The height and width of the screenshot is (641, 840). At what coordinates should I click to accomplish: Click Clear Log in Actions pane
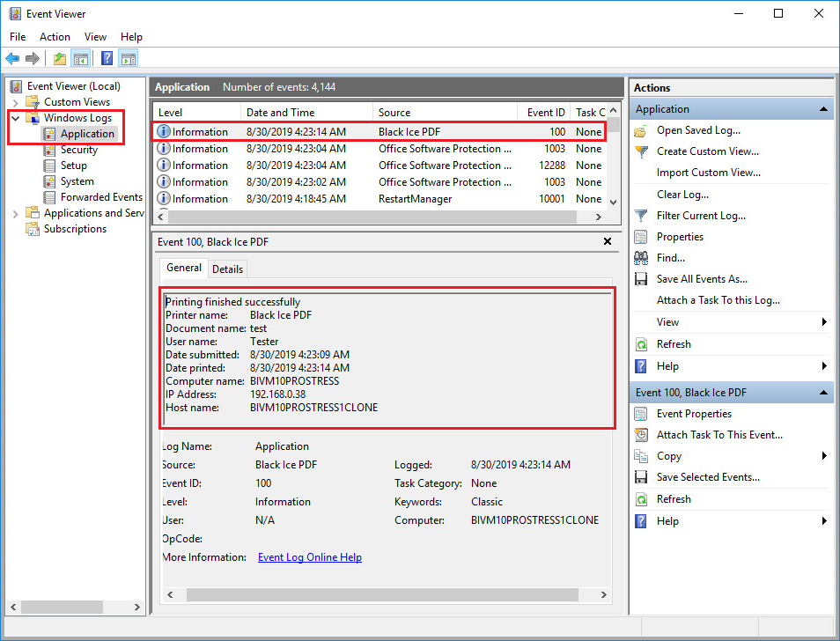682,195
